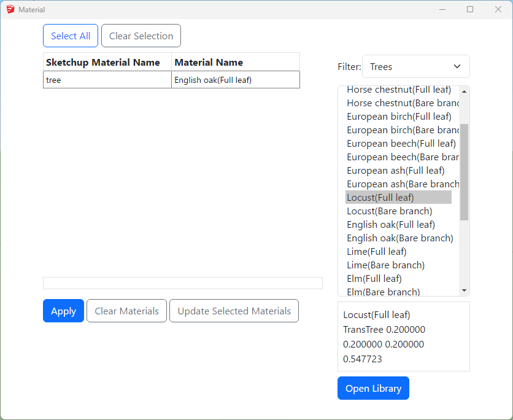513x420 pixels.
Task: Select European birch(Full leaf) in list
Action: point(399,117)
